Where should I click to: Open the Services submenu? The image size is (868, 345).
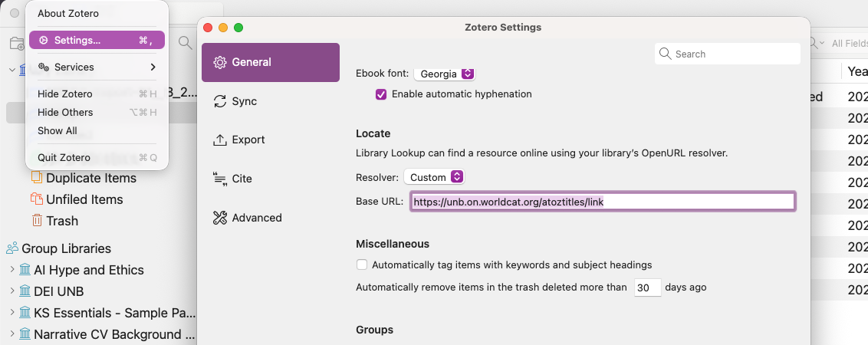click(x=97, y=67)
